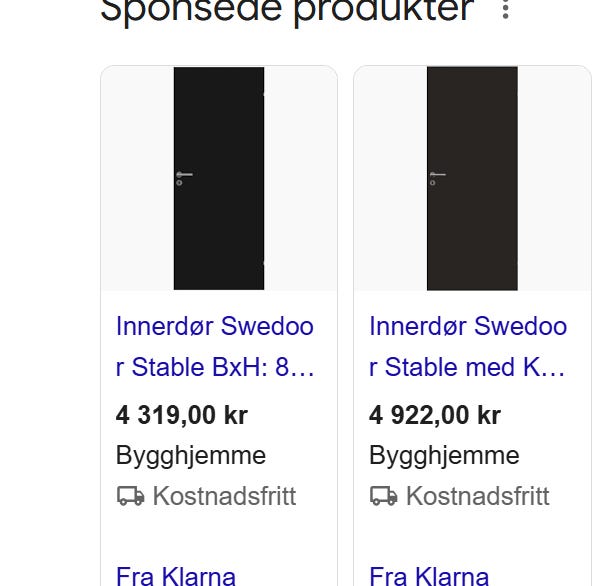Open the dark brown Swedoor door thumbnail
Viewport: 600px width, 586px height.
(x=472, y=178)
